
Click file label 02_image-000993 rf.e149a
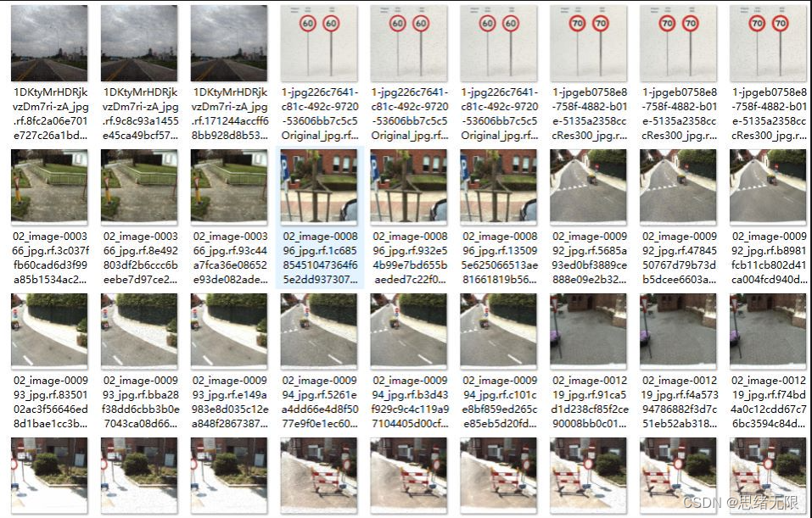tap(230, 402)
